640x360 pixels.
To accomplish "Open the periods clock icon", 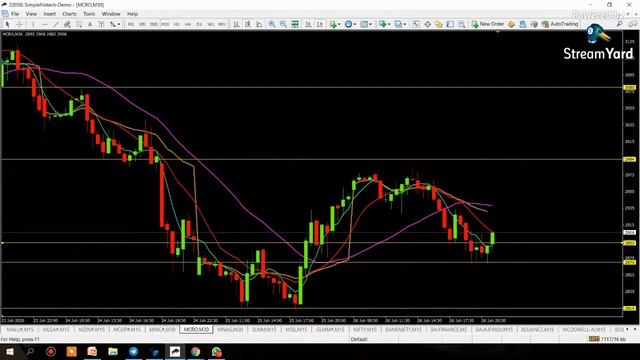I will click(x=348, y=24).
